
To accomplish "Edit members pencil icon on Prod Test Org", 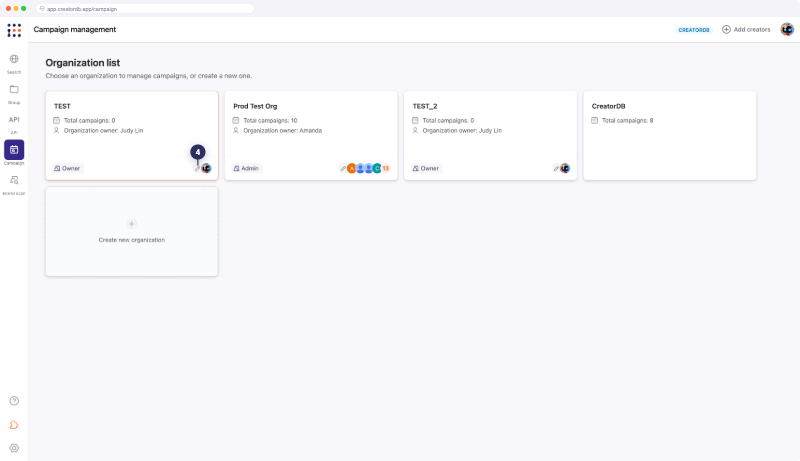I will (x=343, y=168).
